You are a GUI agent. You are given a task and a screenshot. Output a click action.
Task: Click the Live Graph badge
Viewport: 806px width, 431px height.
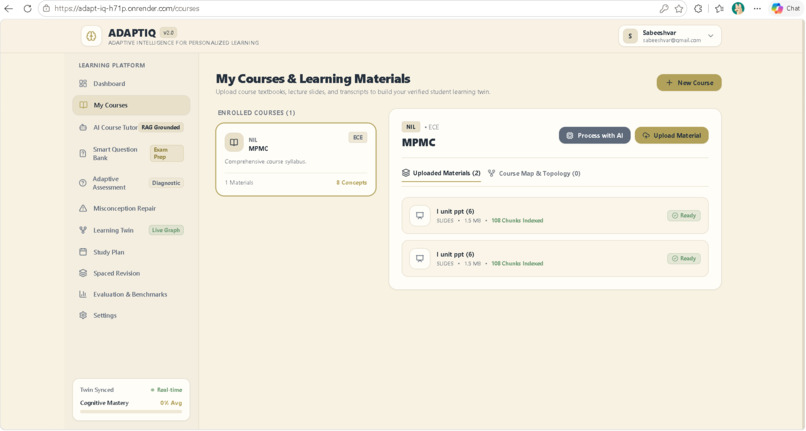[x=166, y=230]
